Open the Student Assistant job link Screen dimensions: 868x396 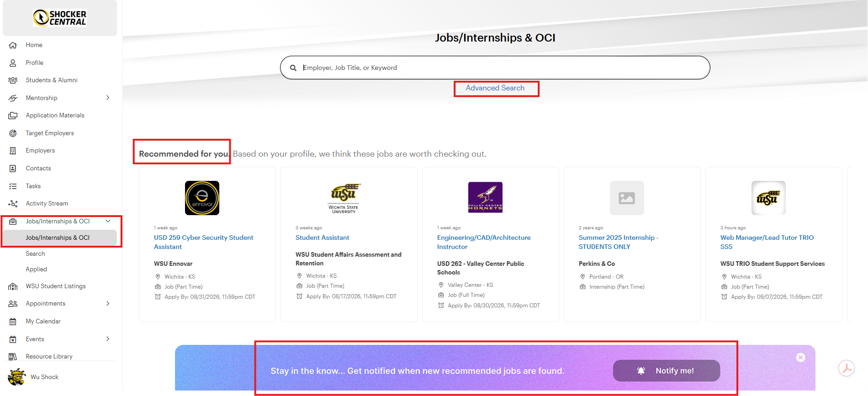[323, 238]
